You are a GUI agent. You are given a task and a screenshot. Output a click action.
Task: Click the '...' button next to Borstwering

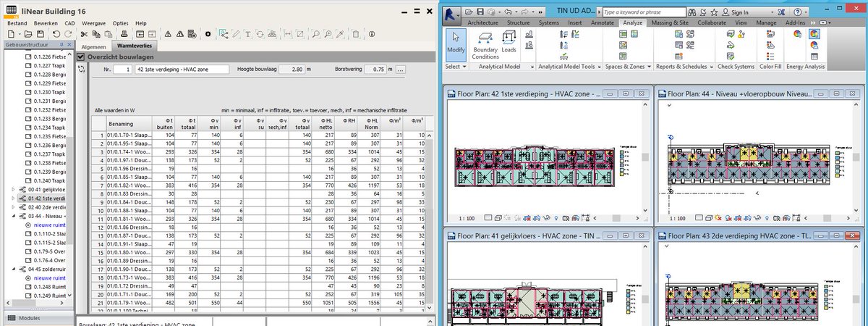pos(401,70)
